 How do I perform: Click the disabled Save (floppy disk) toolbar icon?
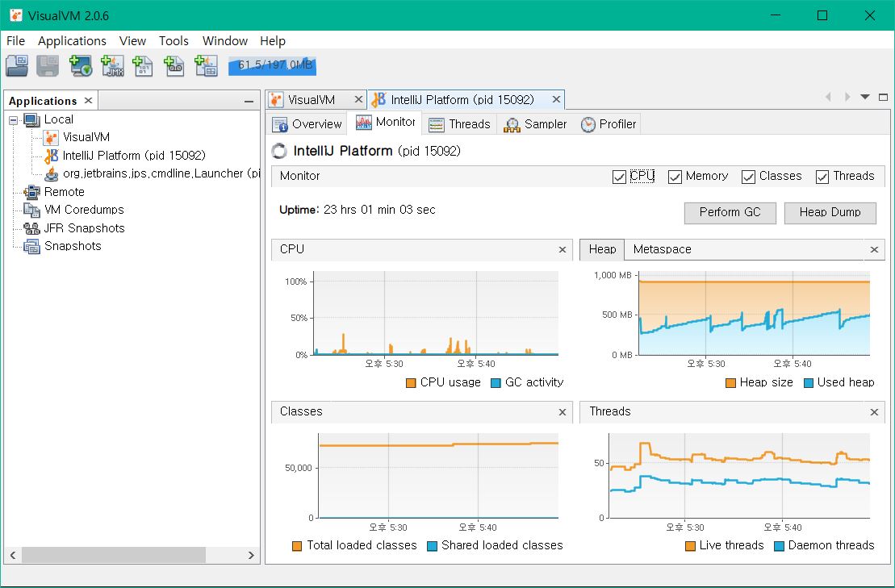[48, 65]
